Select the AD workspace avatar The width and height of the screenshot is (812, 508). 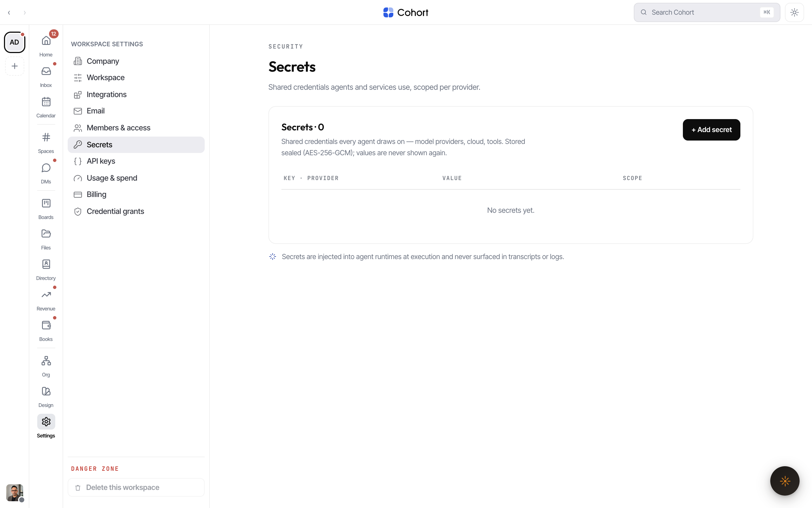point(14,42)
